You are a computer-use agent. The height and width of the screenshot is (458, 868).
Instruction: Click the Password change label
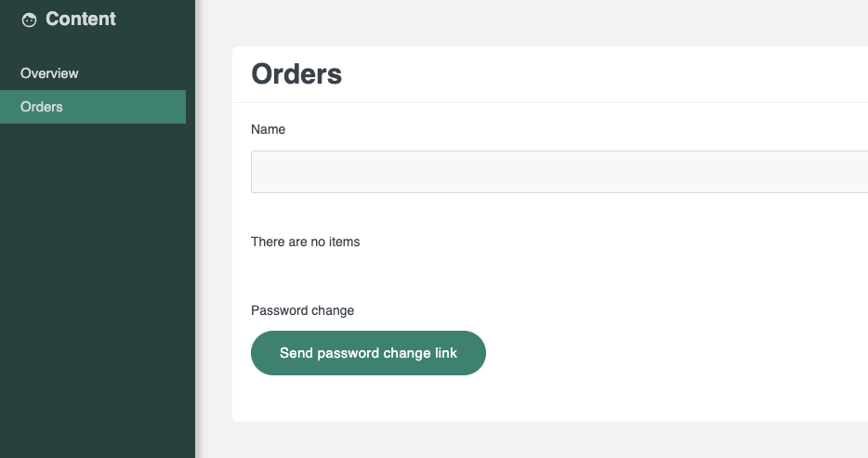302,310
